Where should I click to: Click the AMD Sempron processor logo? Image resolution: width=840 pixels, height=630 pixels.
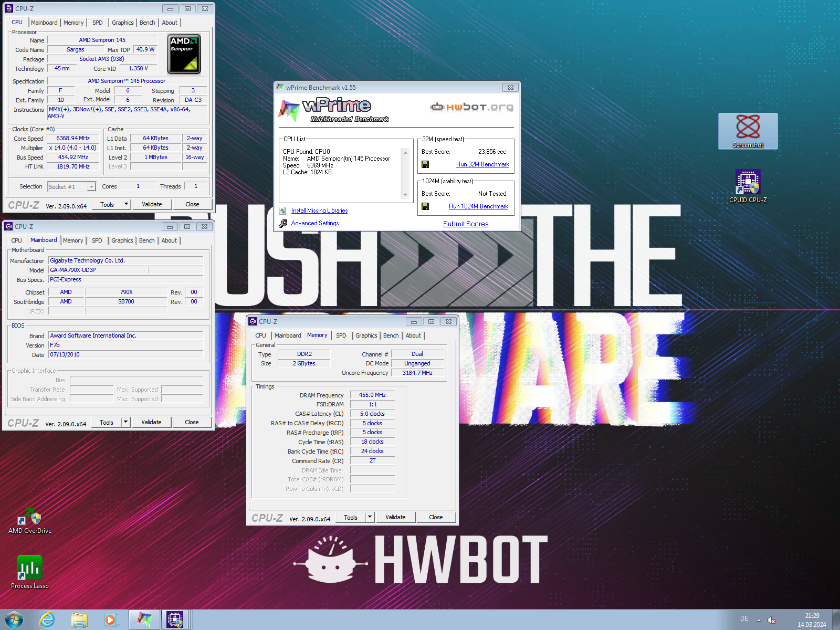pyautogui.click(x=184, y=55)
